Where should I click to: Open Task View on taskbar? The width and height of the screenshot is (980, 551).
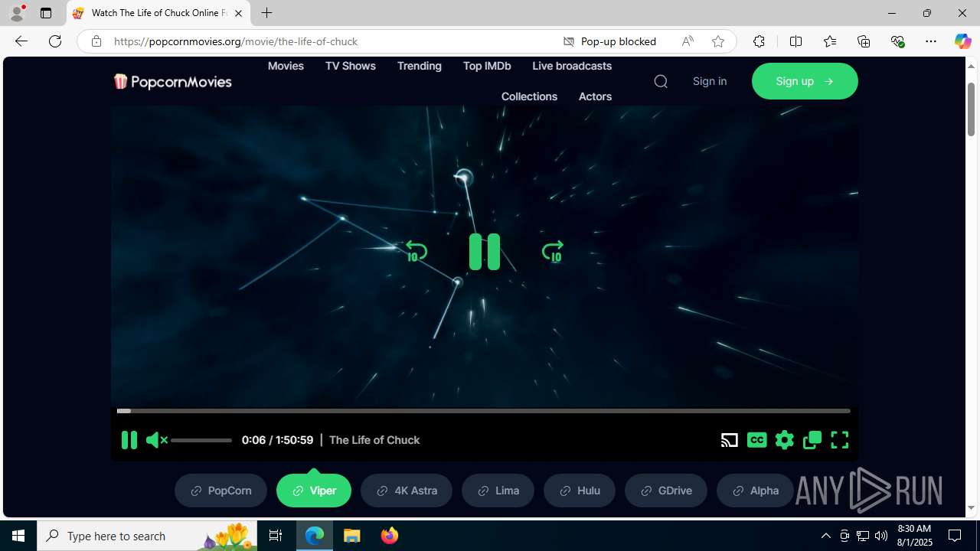click(276, 536)
